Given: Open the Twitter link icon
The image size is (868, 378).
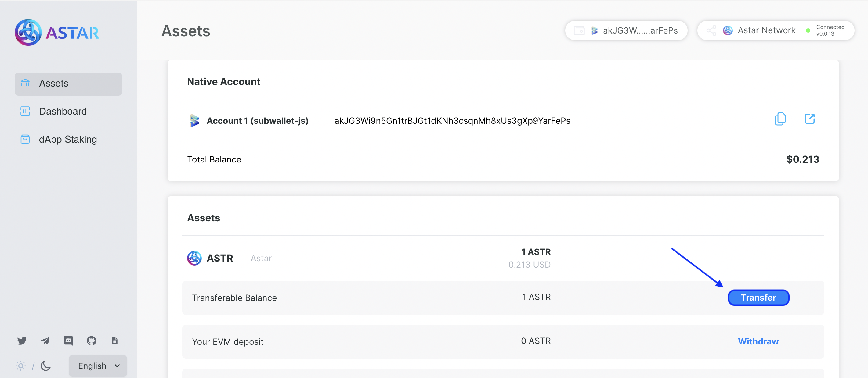Looking at the screenshot, I should point(22,341).
